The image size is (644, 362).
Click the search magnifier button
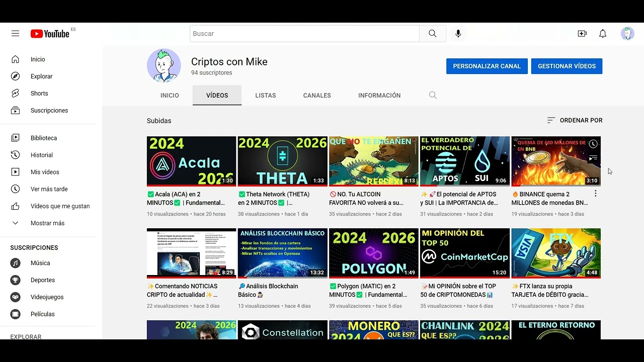coord(433,34)
